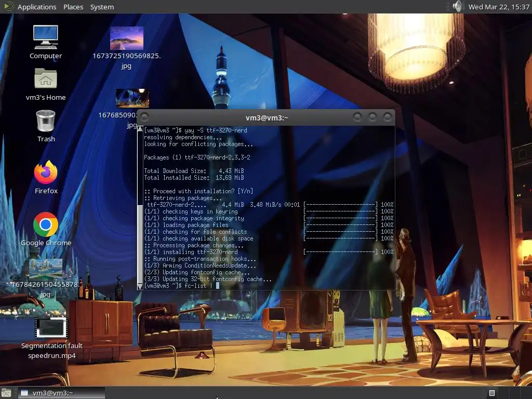Select the vm3@vm3:~ taskbar window button
Image resolution: width=532 pixels, height=399 pixels.
coord(61,393)
